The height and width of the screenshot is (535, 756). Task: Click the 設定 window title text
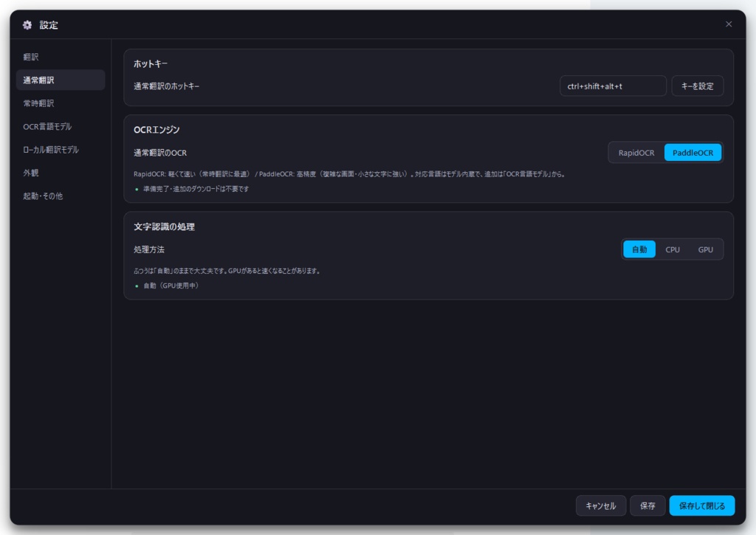tap(48, 25)
